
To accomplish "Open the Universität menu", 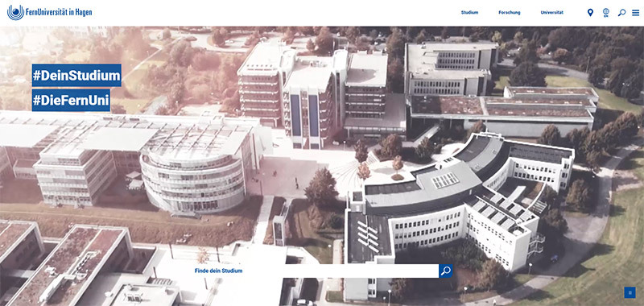I will pos(551,12).
